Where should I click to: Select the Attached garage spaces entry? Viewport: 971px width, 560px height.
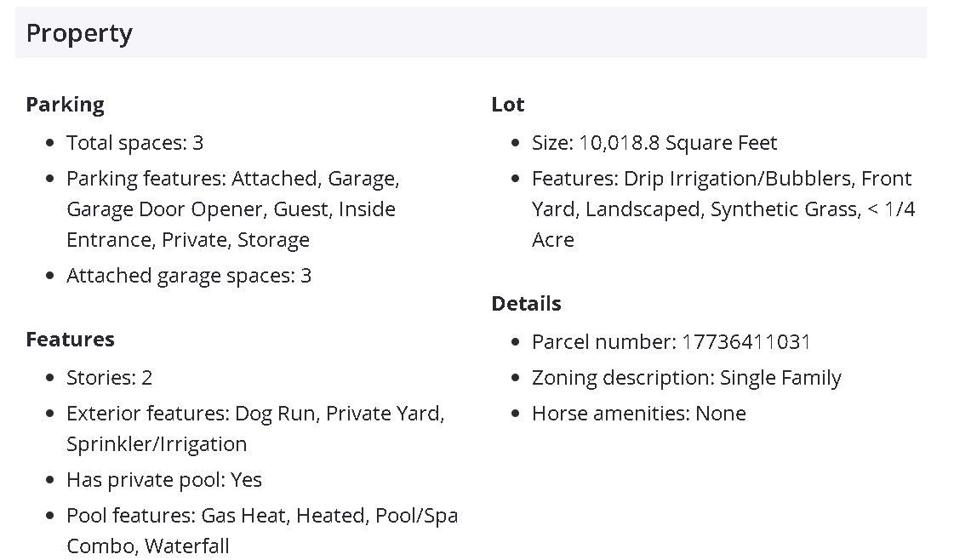[x=188, y=276]
